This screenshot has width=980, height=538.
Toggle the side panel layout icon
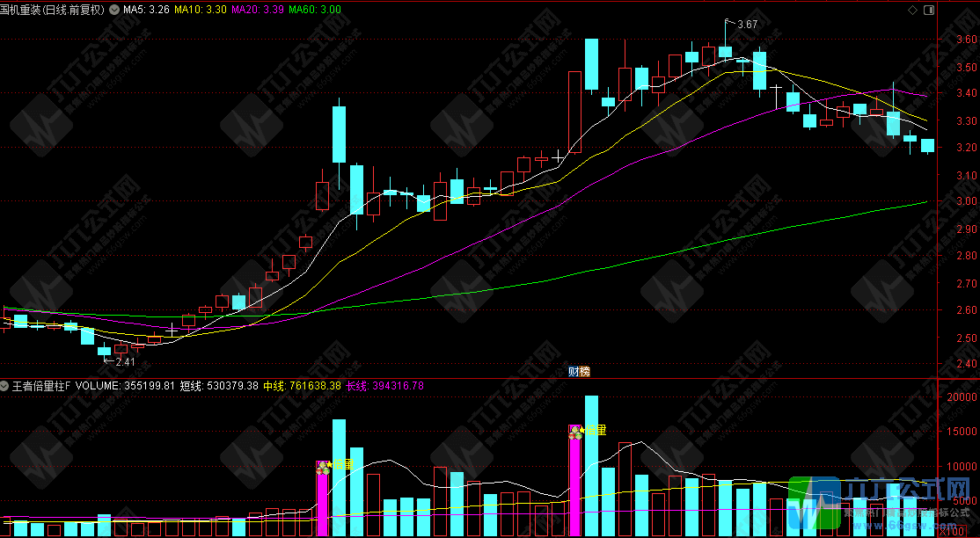coord(928,10)
